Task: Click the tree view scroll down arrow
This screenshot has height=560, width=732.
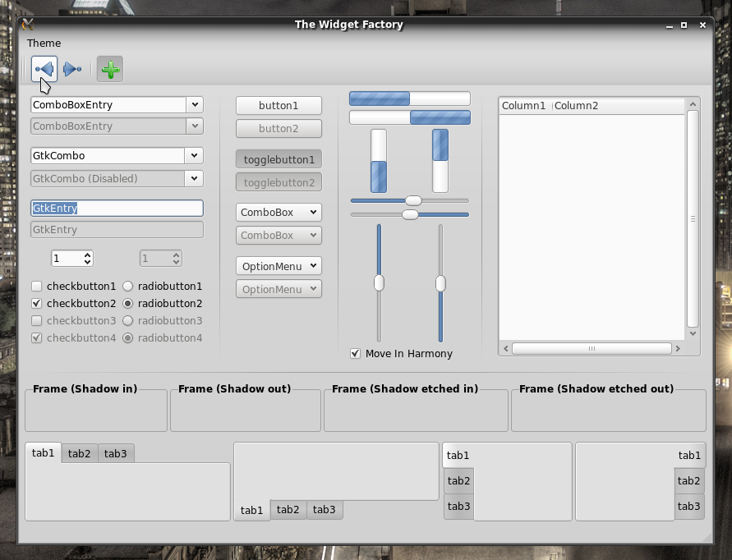Action: (693, 333)
